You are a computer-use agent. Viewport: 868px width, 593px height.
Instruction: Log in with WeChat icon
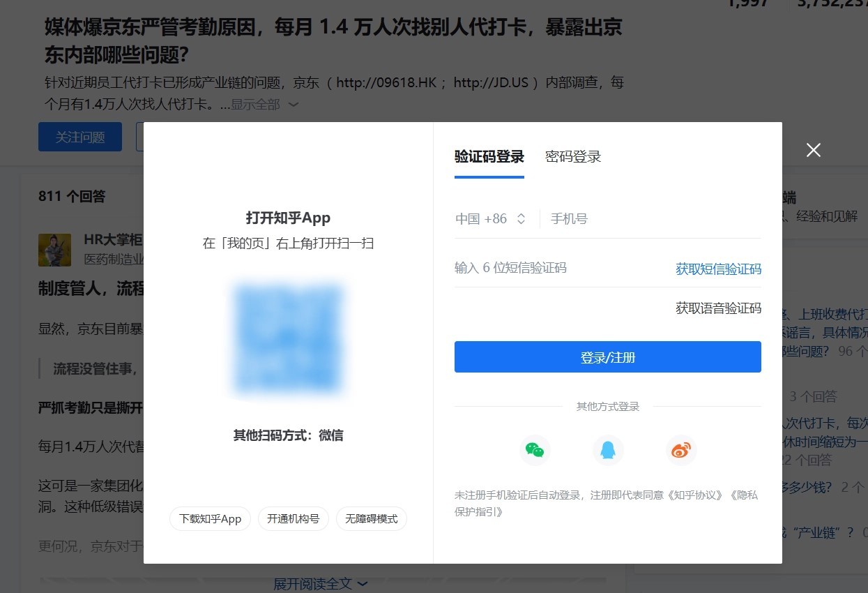(535, 450)
